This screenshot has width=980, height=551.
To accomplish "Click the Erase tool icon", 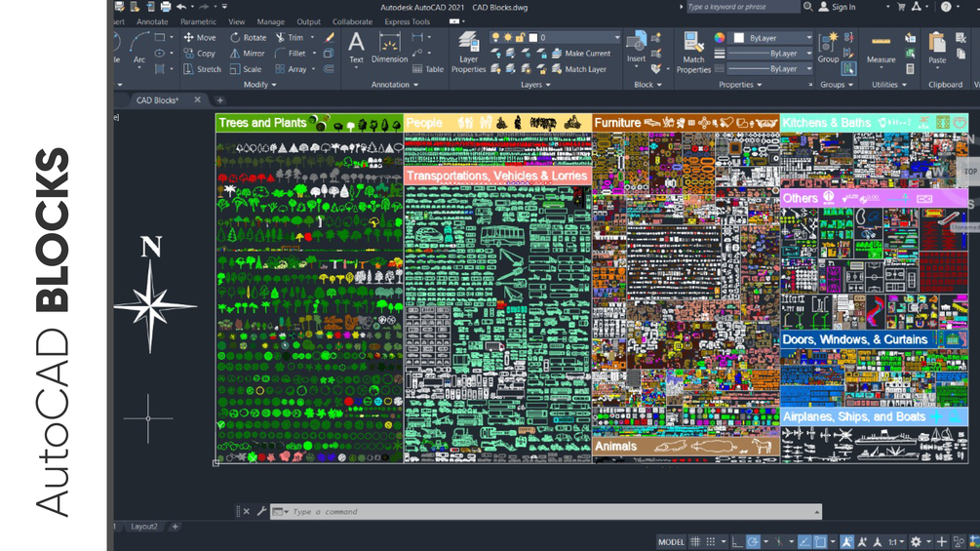I will click(330, 37).
